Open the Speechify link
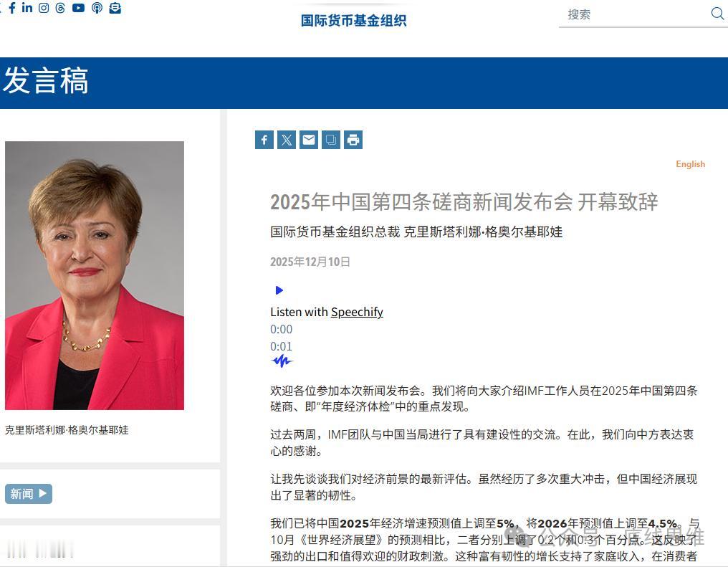 click(357, 312)
